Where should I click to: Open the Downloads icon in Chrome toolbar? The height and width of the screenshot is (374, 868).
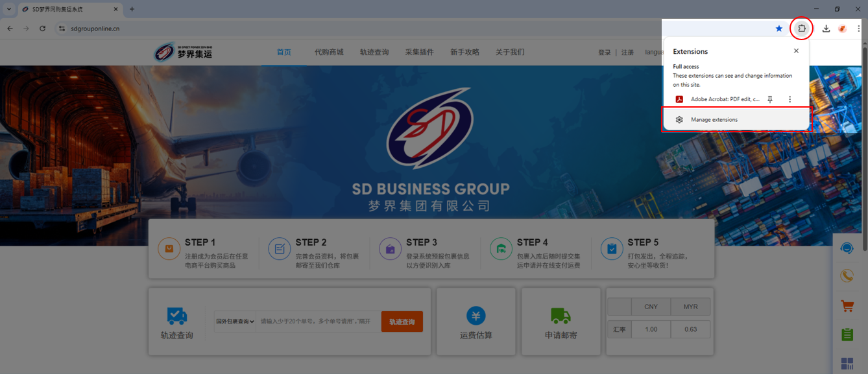[x=826, y=29]
